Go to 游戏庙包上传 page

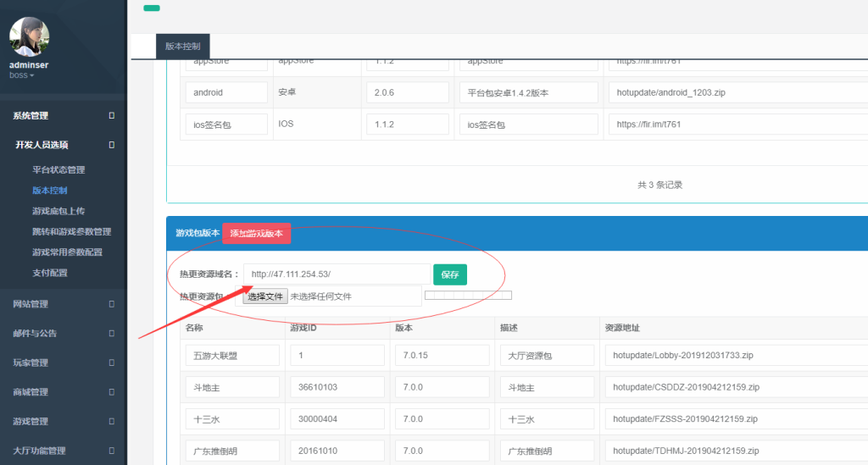pyautogui.click(x=58, y=211)
